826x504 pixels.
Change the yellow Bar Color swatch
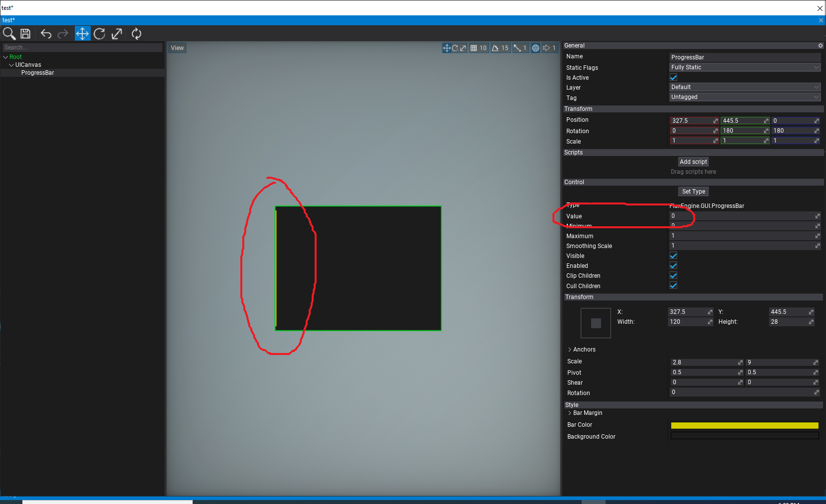coord(744,425)
